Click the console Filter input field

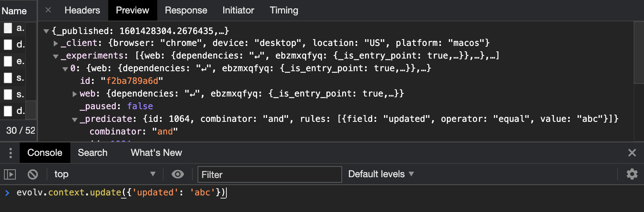pyautogui.click(x=269, y=174)
